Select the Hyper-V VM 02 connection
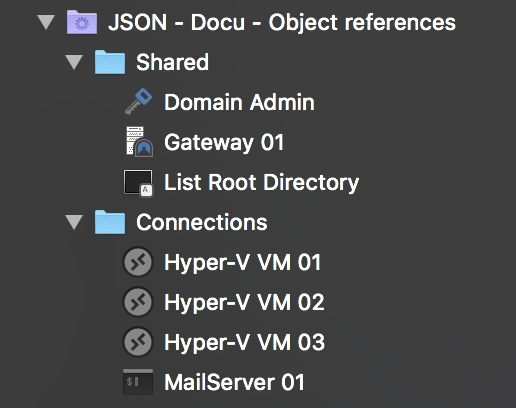Screen dimensions: 516x408 [244, 303]
